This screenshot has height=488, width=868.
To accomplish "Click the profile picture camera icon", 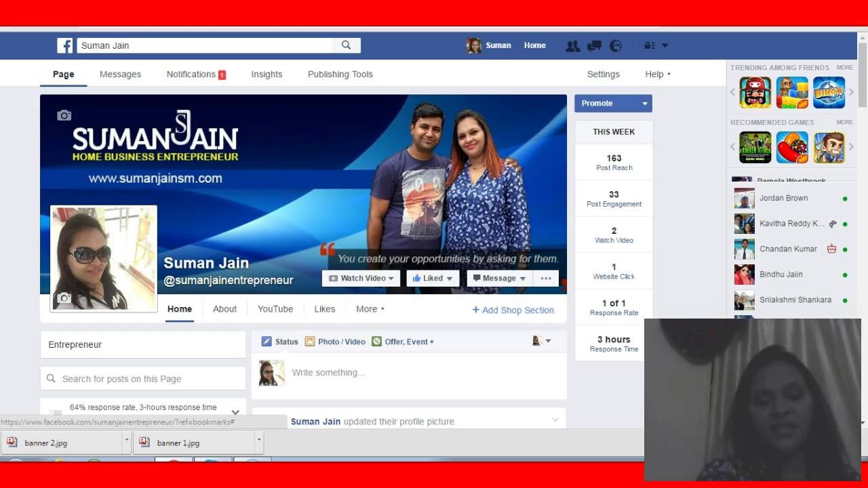I will (x=64, y=298).
